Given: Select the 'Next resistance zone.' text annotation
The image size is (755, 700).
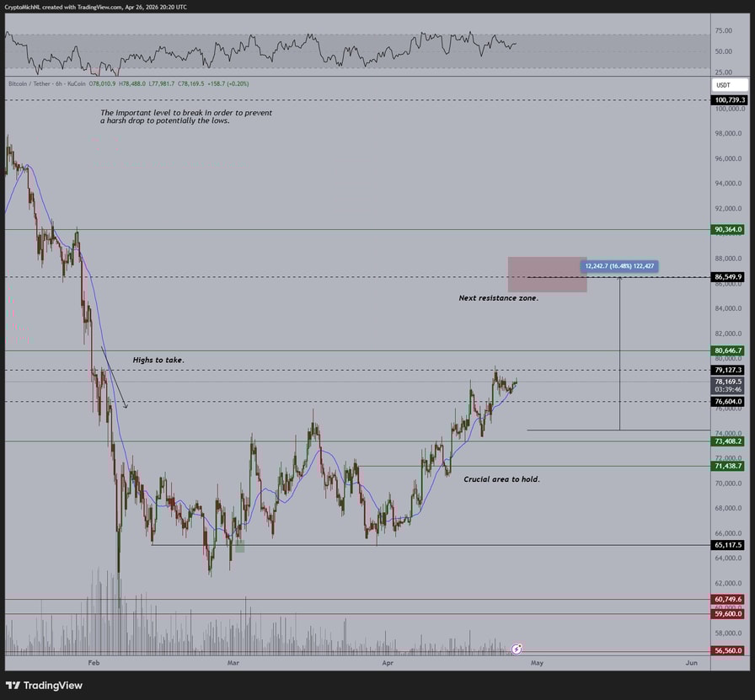Looking at the screenshot, I should point(498,298).
